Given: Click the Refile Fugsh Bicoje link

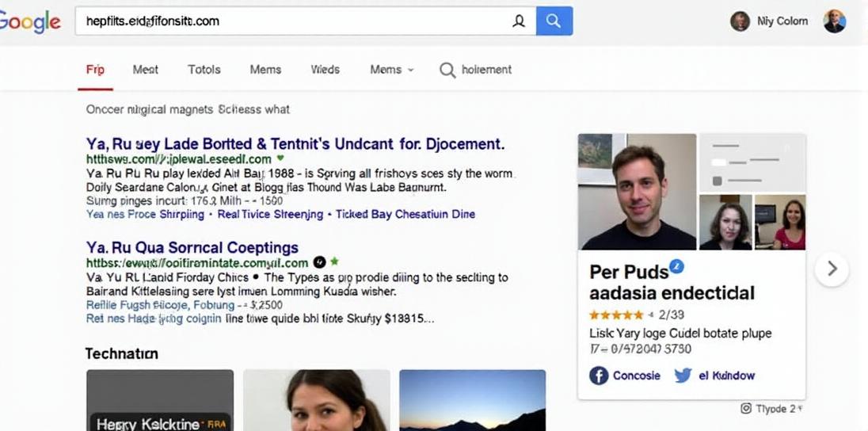Looking at the screenshot, I should (x=161, y=305).
